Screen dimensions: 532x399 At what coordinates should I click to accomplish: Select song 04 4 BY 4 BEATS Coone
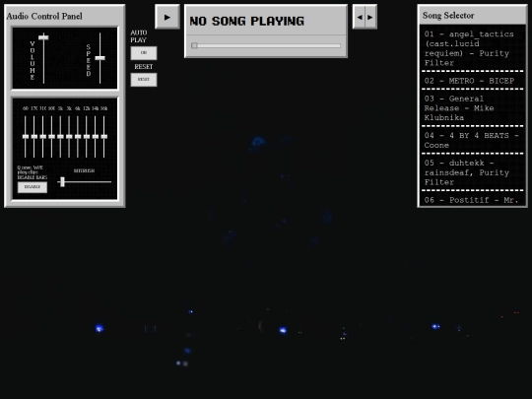click(x=472, y=140)
